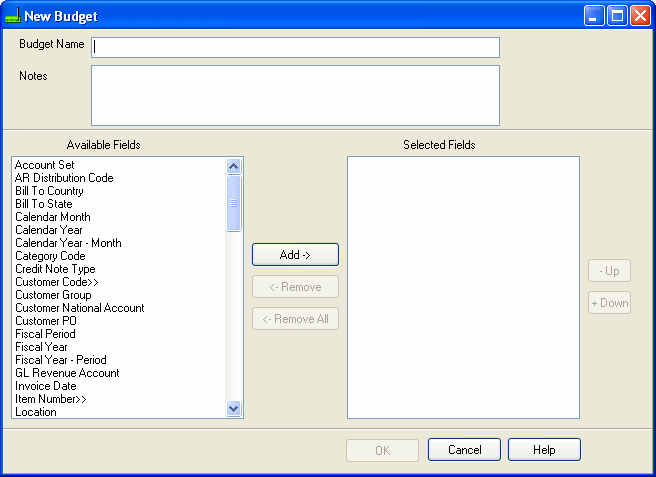Select Calendar Year - Month entry
The height and width of the screenshot is (477, 656).
[68, 243]
